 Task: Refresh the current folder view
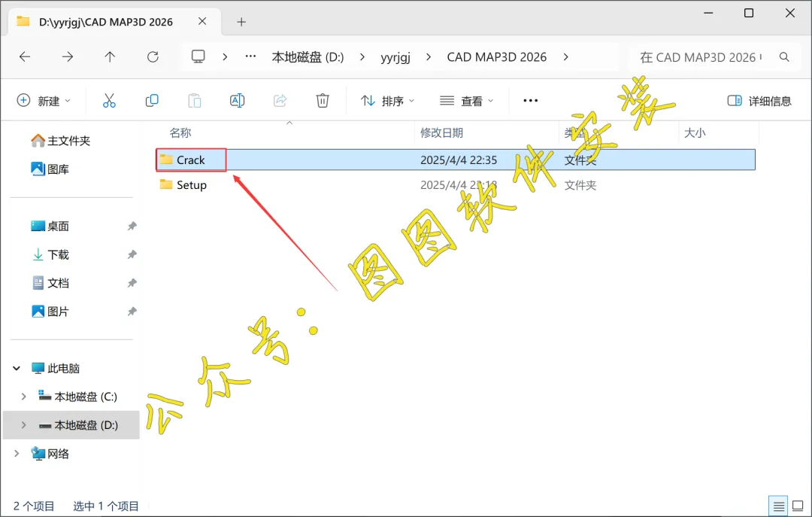click(x=153, y=56)
